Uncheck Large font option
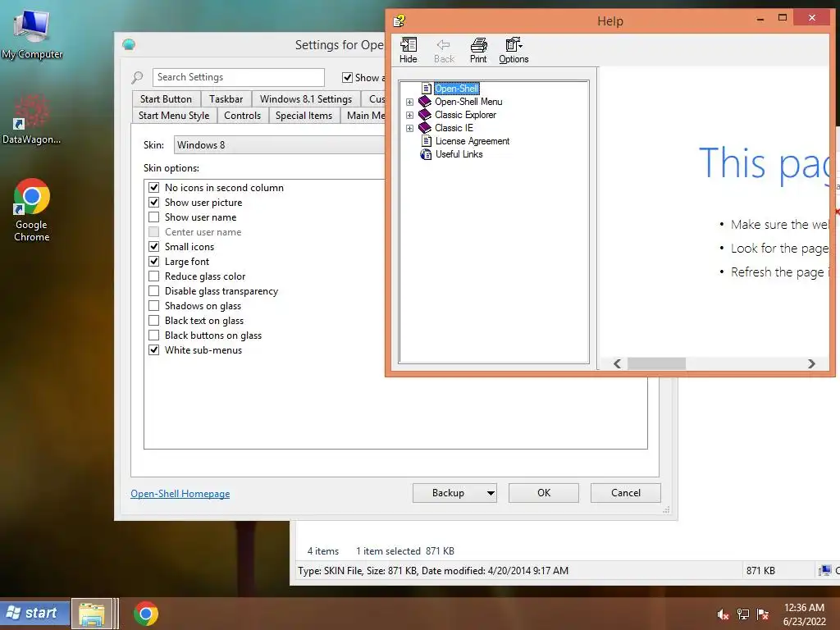Screen dimensions: 840x630 pyautogui.click(x=153, y=262)
